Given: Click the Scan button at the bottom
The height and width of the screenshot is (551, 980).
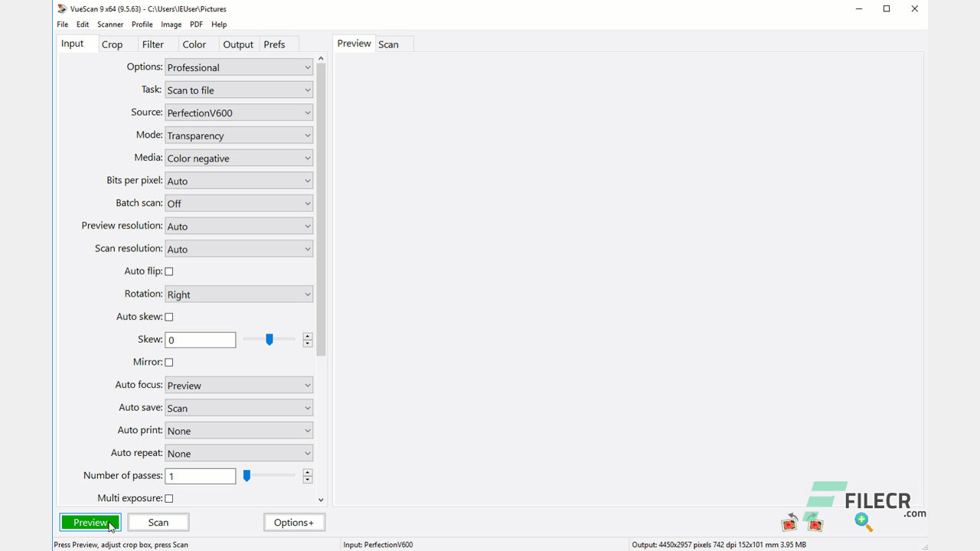Looking at the screenshot, I should pyautogui.click(x=158, y=523).
